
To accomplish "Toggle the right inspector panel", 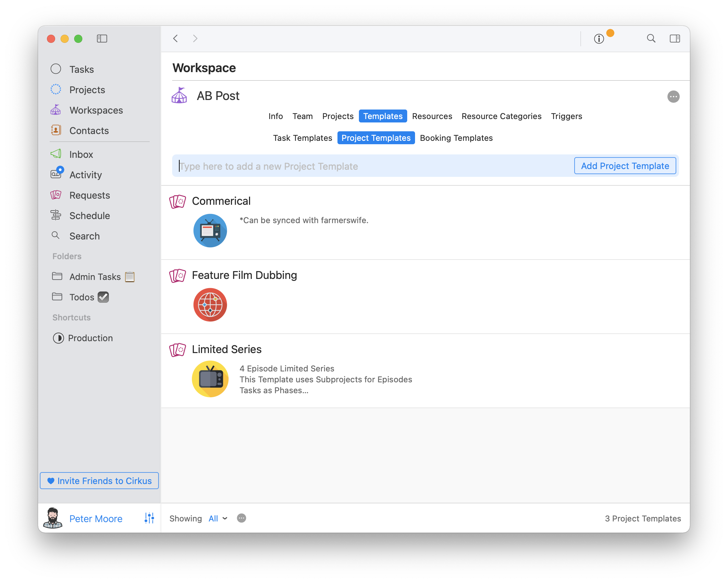I will (x=675, y=39).
